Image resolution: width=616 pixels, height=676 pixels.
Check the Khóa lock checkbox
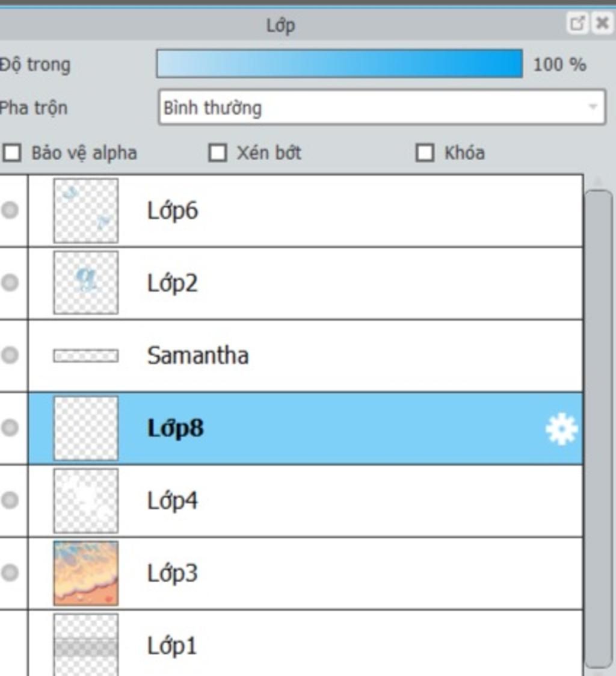425,153
